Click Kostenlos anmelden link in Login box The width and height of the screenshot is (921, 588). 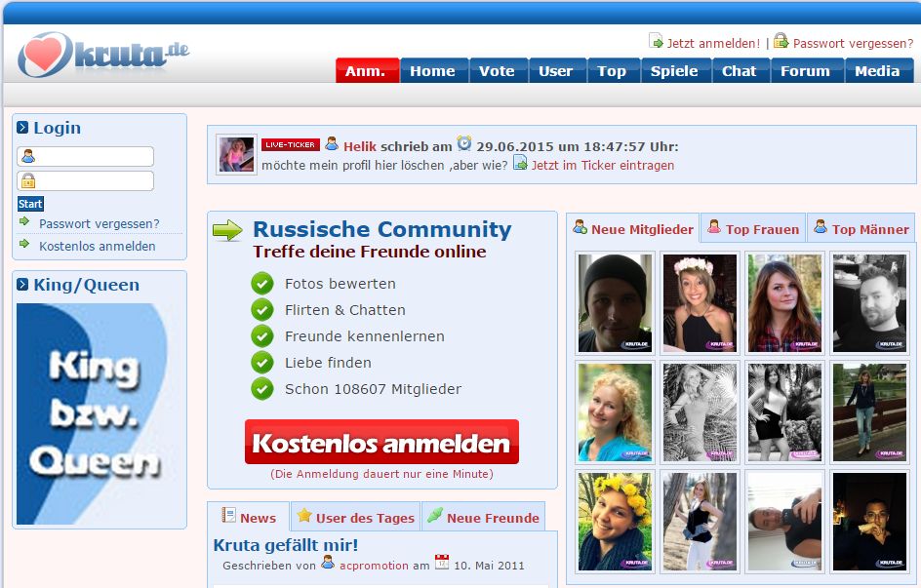pos(98,246)
